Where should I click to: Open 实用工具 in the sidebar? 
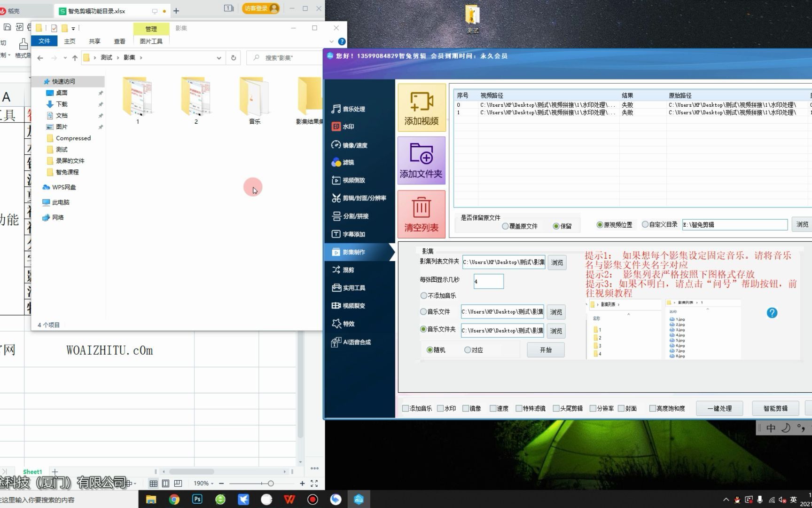coord(348,288)
